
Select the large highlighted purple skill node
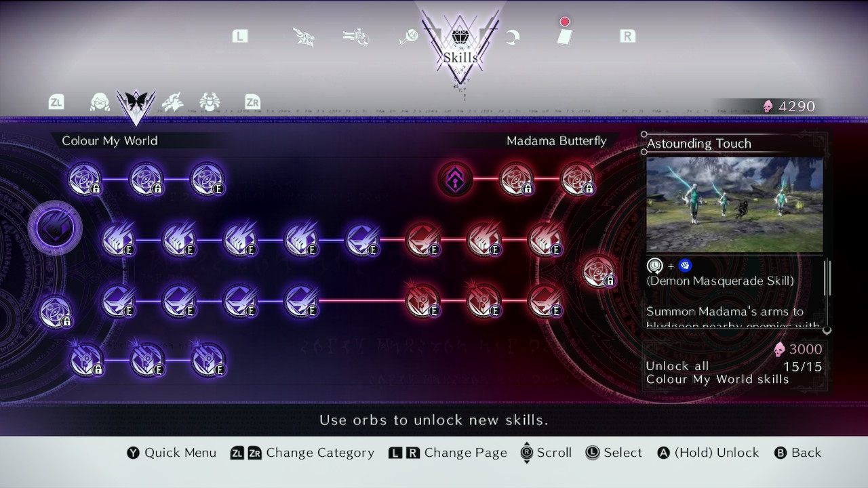pos(55,228)
